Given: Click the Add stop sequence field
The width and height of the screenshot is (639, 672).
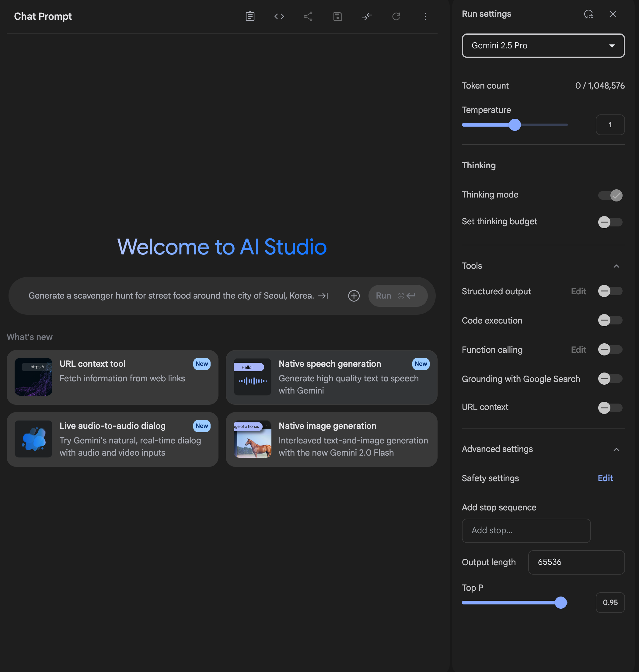Looking at the screenshot, I should 526,531.
